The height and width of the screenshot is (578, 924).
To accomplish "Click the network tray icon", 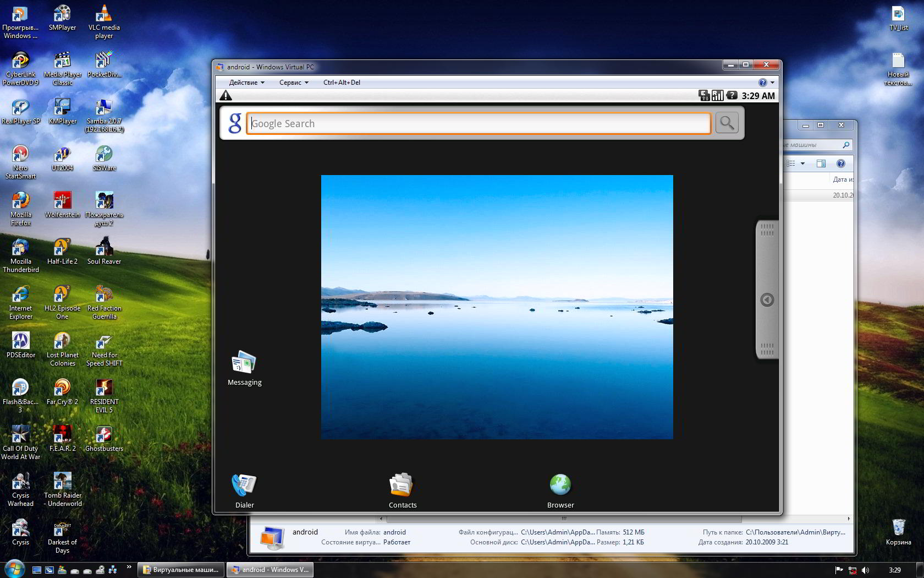I will [853, 570].
